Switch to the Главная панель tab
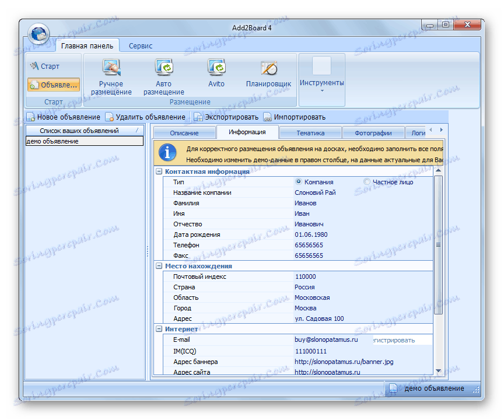Viewport: 504px width, 420px height. coord(87,46)
